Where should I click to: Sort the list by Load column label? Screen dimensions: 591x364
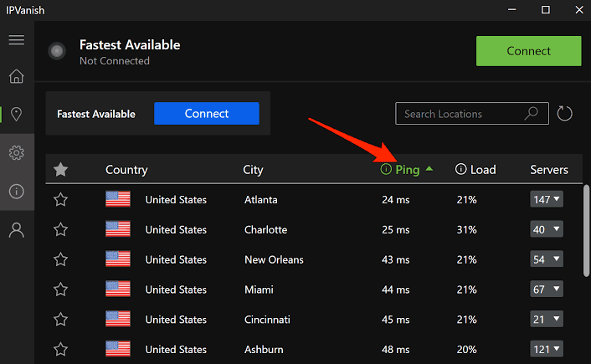483,170
